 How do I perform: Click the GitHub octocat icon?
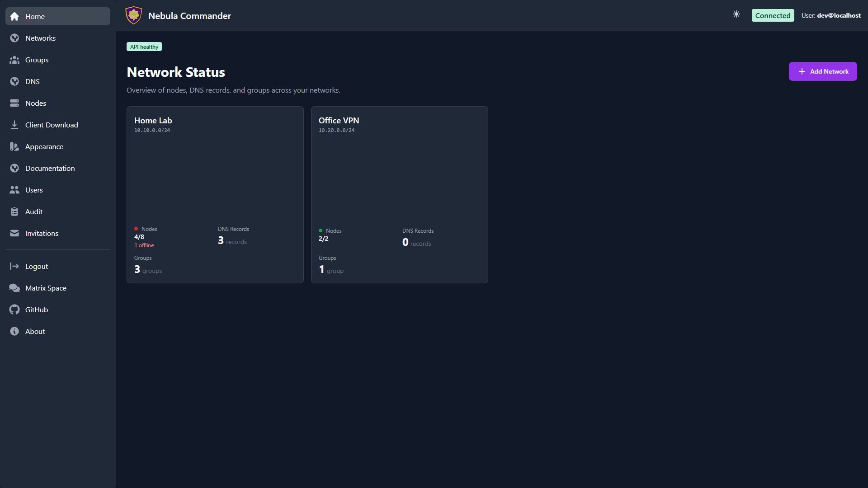(14, 310)
